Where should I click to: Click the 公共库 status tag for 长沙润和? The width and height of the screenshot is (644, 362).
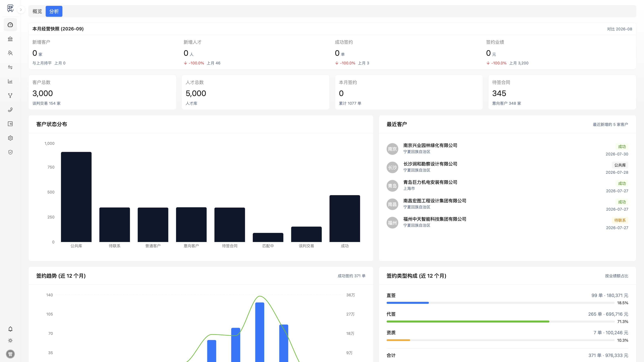pyautogui.click(x=620, y=165)
